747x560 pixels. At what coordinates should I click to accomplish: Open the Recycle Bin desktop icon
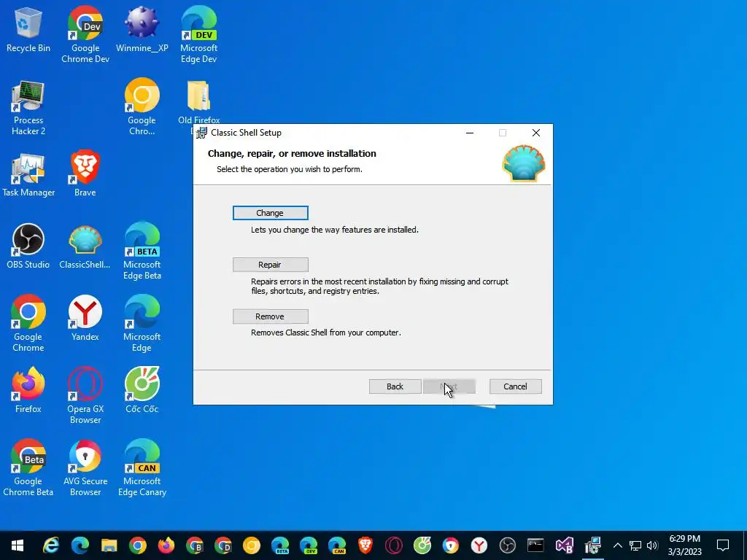pos(28,31)
